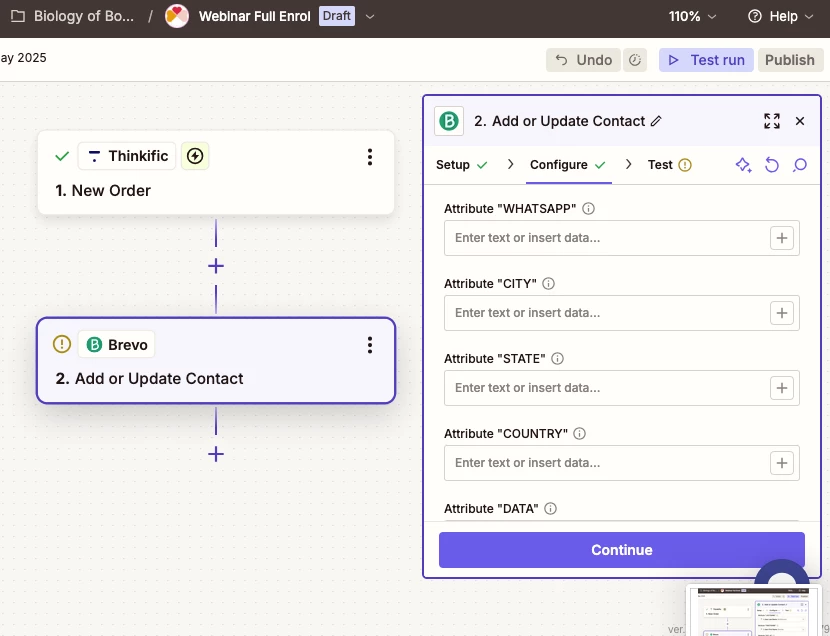Click the Zap logo next to Webinar Full Enrol
This screenshot has height=636, width=830.
[177, 16]
